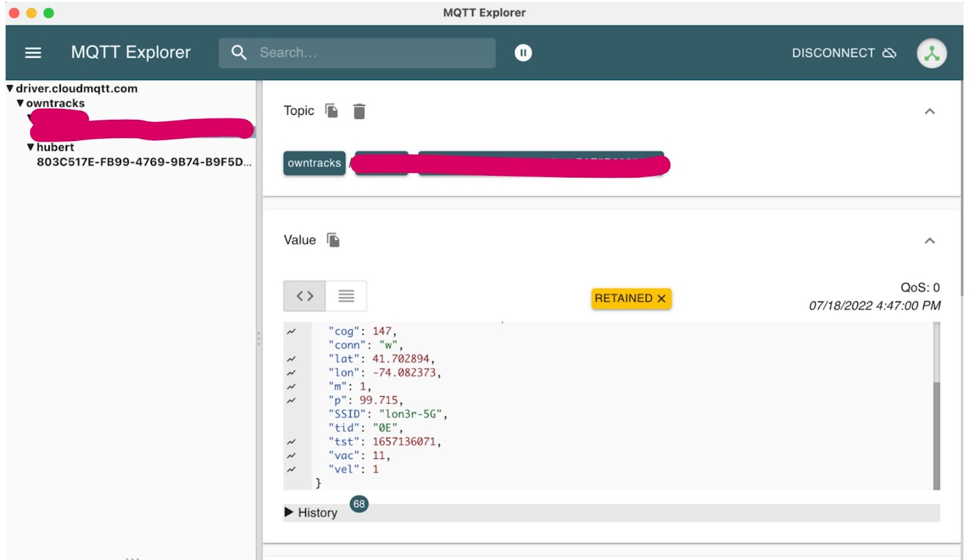Click the DISCONNECT button

click(843, 53)
